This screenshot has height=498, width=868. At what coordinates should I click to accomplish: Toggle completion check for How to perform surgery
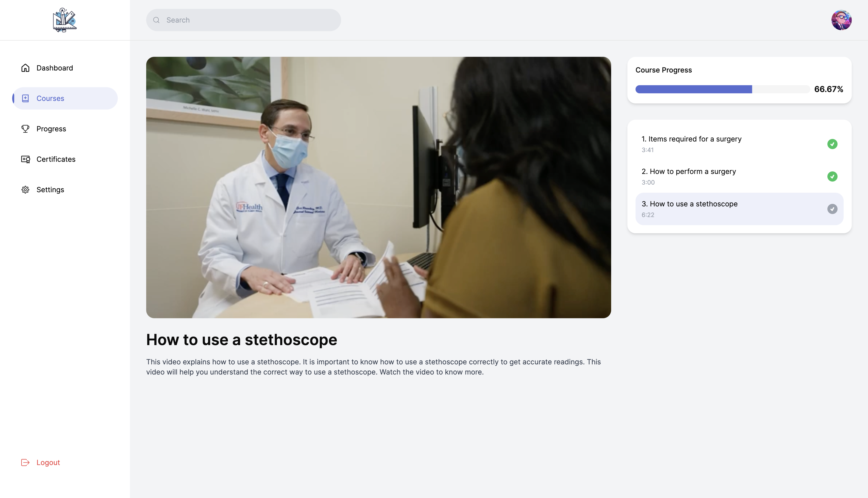point(832,176)
